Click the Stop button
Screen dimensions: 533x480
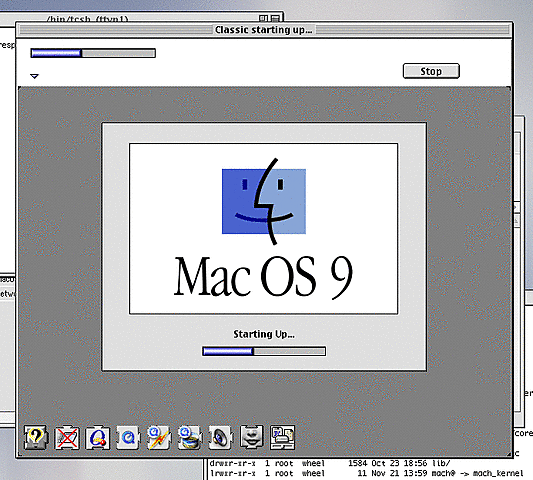pyautogui.click(x=431, y=71)
